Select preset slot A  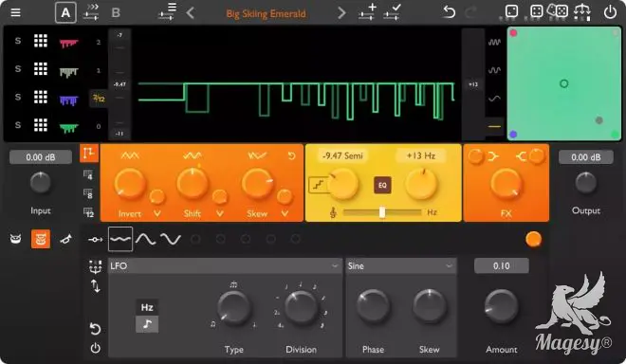[65, 12]
